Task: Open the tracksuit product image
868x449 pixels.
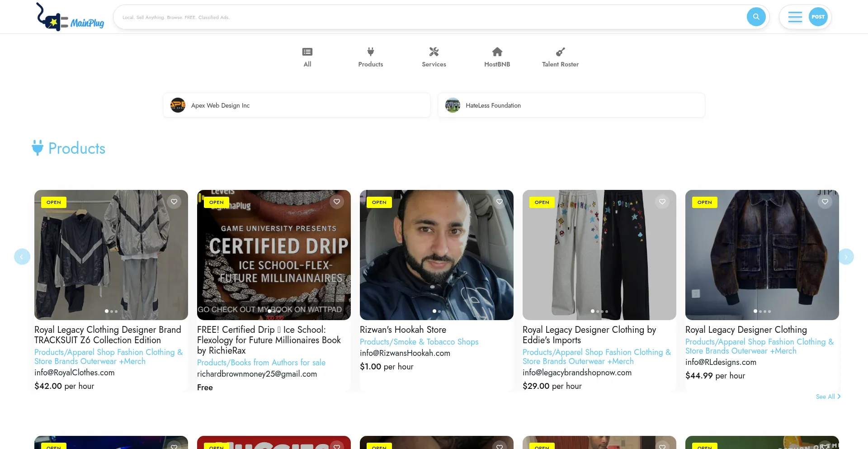Action: pos(111,255)
